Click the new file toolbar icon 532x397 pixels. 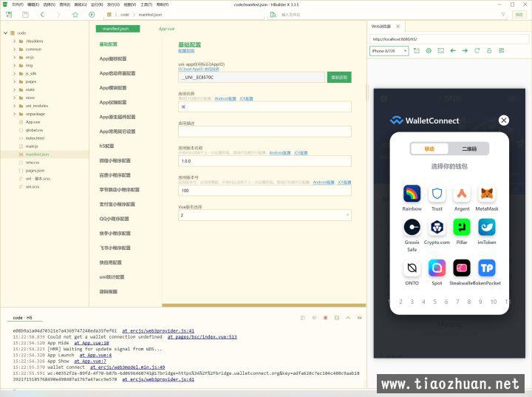pyautogui.click(x=9, y=15)
